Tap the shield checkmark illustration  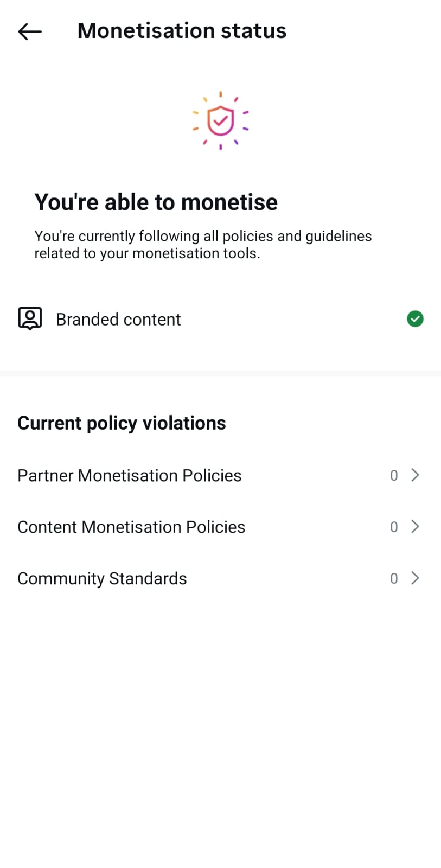(x=220, y=120)
